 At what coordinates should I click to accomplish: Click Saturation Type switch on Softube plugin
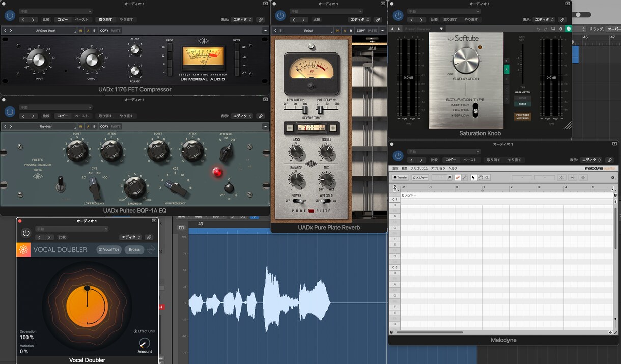[475, 110]
